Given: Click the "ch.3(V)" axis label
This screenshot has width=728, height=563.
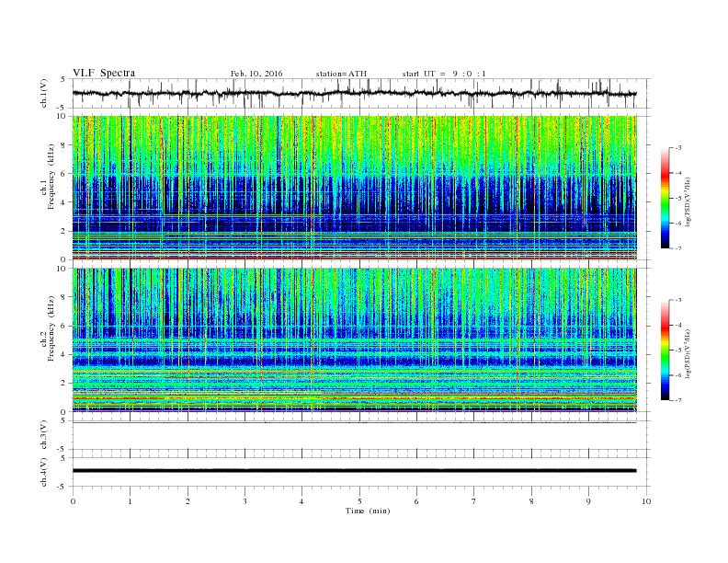Looking at the screenshot, I should click(x=44, y=435).
